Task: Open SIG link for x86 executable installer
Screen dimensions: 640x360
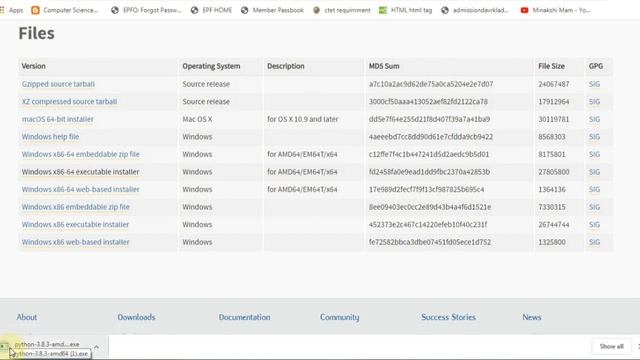Action: pos(594,224)
